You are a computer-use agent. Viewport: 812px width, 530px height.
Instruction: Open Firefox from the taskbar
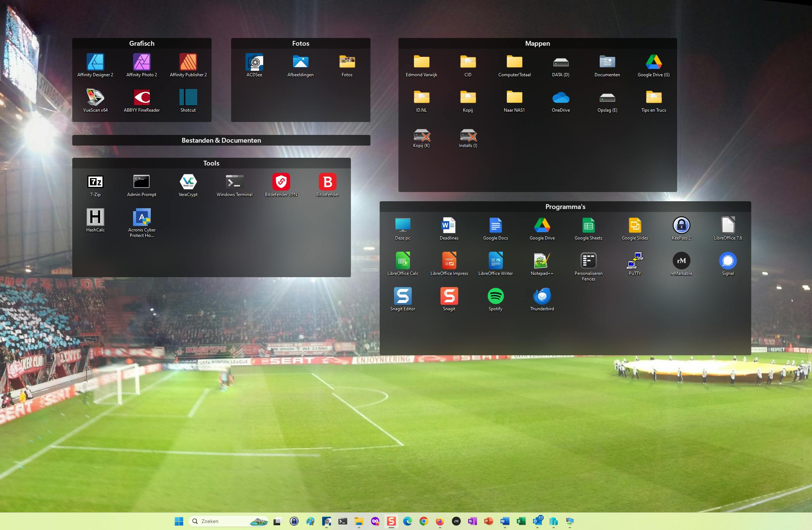tap(440, 521)
